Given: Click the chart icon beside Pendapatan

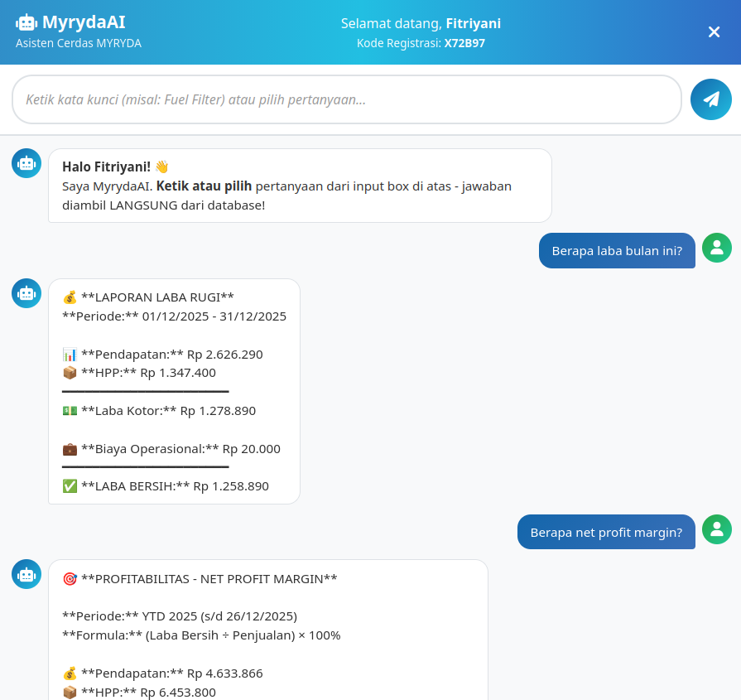Looking at the screenshot, I should pyautogui.click(x=70, y=354).
